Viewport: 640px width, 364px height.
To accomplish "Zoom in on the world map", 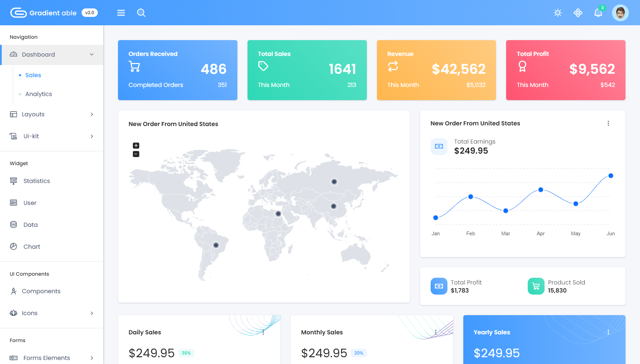I will tap(136, 146).
